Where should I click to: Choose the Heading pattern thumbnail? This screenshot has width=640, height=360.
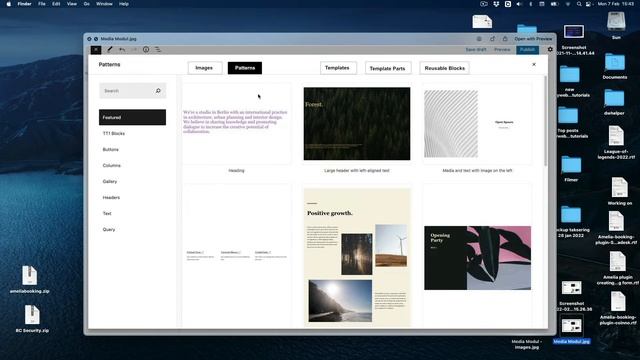click(x=236, y=124)
